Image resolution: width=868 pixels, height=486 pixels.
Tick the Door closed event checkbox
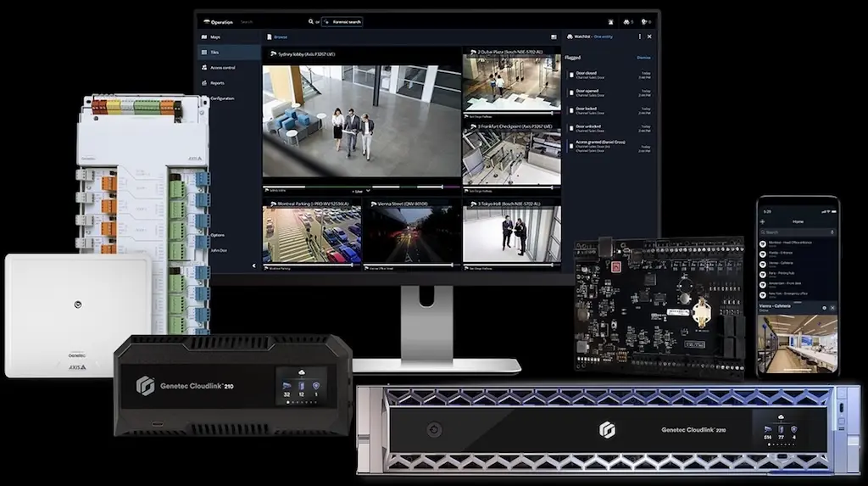pyautogui.click(x=571, y=75)
